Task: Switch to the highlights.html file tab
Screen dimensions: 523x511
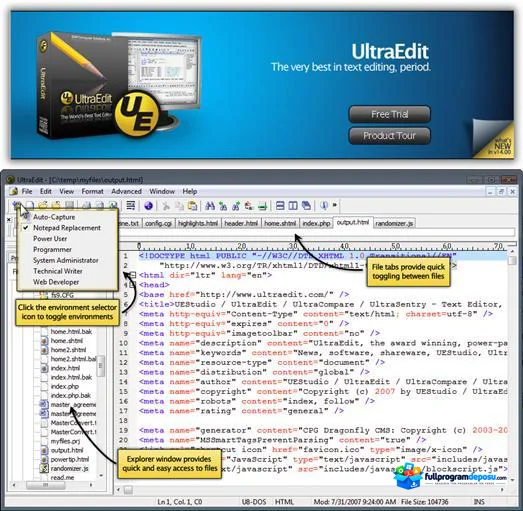Action: [x=198, y=223]
